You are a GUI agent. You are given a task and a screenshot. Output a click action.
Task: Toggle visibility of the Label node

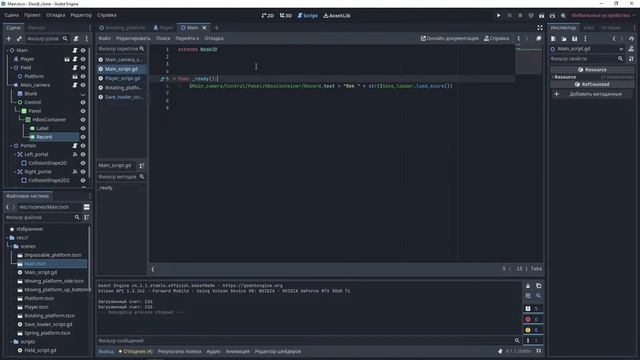(83, 128)
